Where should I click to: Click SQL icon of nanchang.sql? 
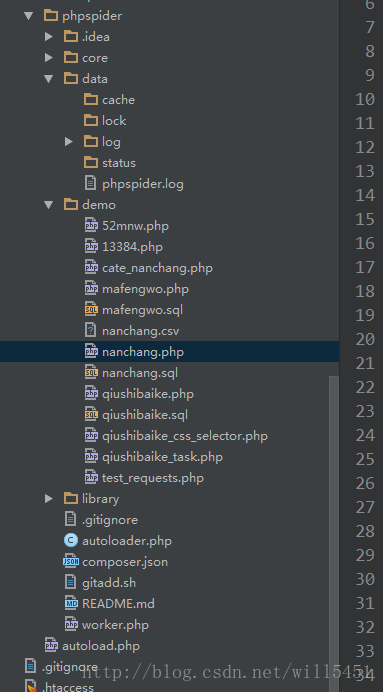coord(91,373)
